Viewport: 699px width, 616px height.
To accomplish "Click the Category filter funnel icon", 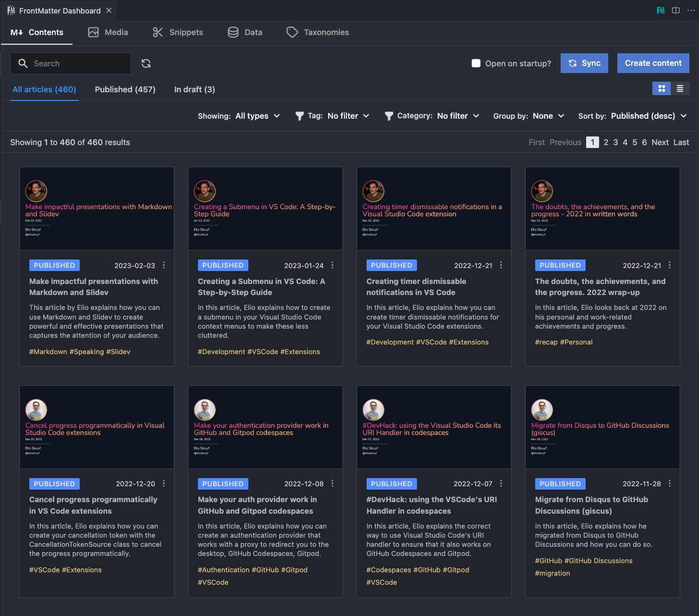I will coord(389,116).
